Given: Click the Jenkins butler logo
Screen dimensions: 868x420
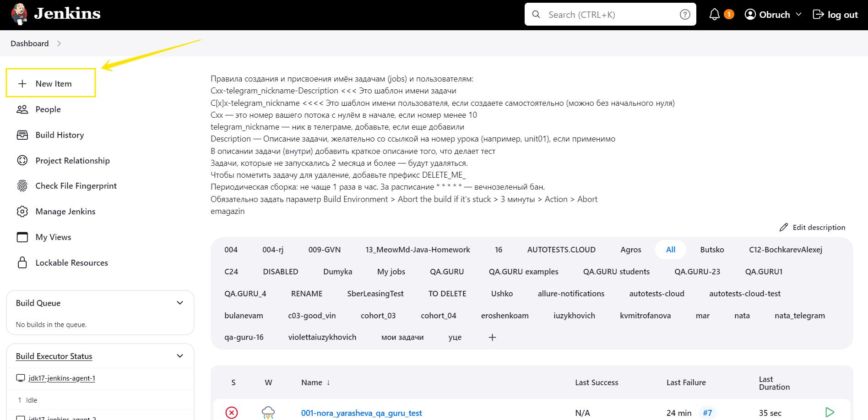Looking at the screenshot, I should (19, 14).
